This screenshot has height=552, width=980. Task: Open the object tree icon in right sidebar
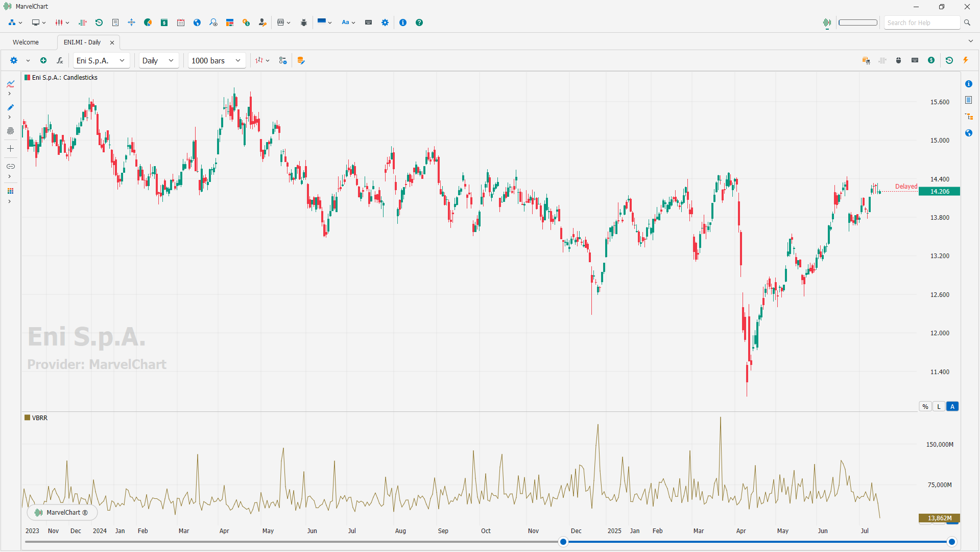(969, 117)
